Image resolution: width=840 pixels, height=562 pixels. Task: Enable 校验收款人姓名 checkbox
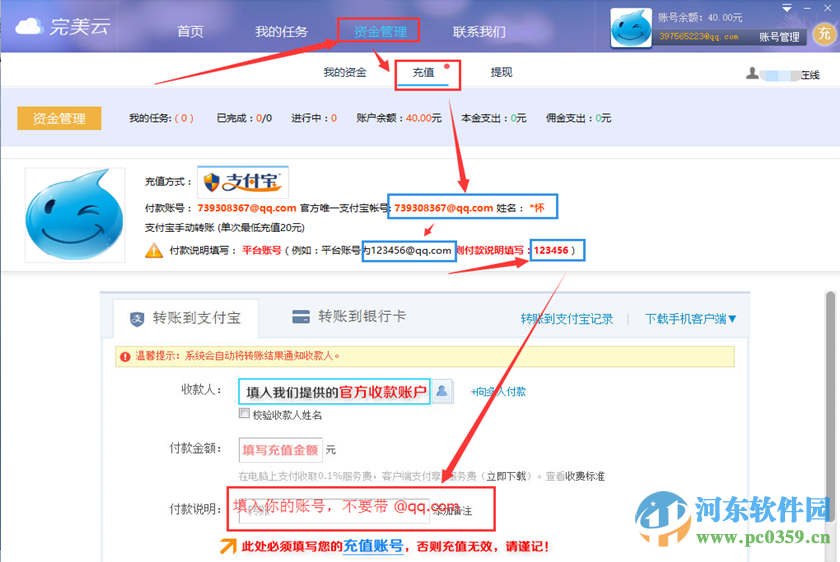244,414
